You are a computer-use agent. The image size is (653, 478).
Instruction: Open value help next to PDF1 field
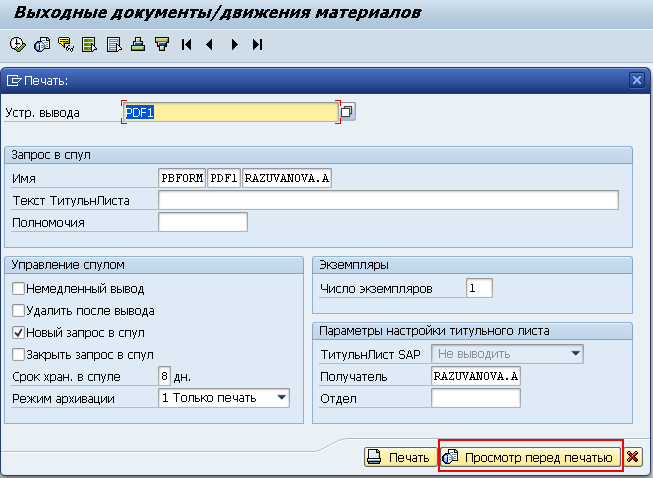(x=347, y=112)
